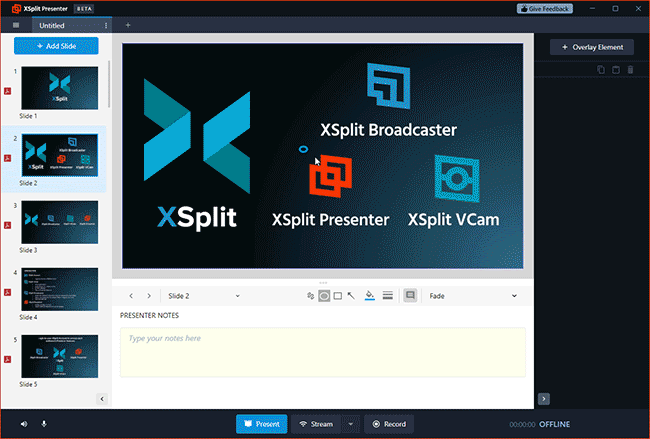Maximize the XSplit Presenter window
The image size is (650, 439).
coord(616,9)
